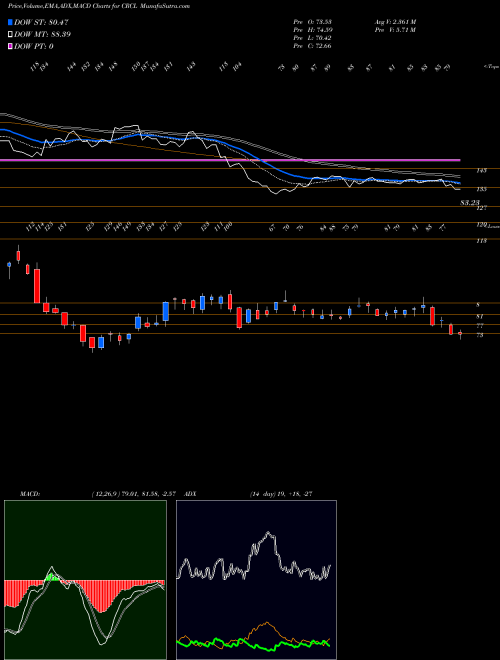Click the 118 axis label

[x=482, y=241]
